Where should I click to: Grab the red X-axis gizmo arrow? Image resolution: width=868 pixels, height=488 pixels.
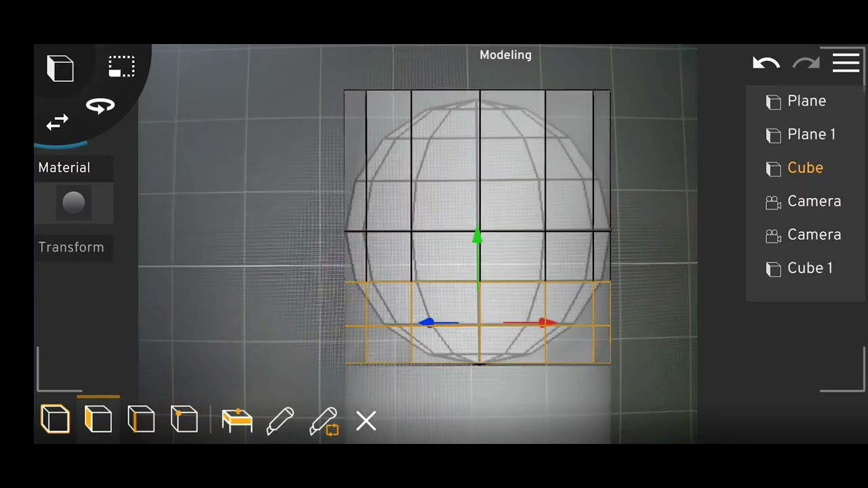pos(546,323)
